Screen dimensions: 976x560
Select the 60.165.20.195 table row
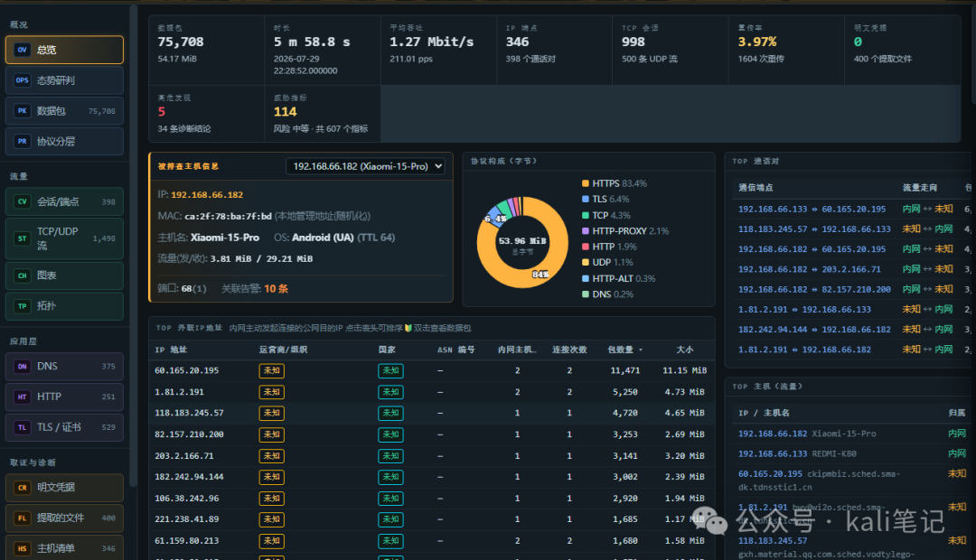click(431, 371)
